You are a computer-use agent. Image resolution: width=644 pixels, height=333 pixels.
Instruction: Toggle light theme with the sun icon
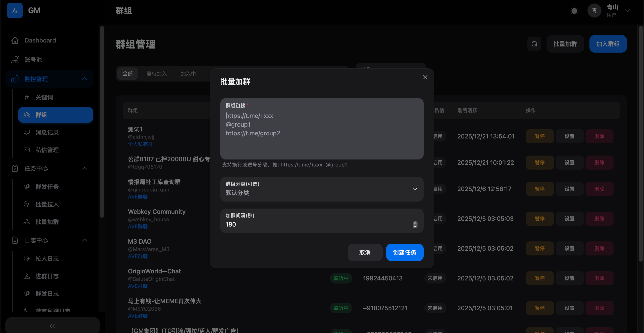point(574,11)
